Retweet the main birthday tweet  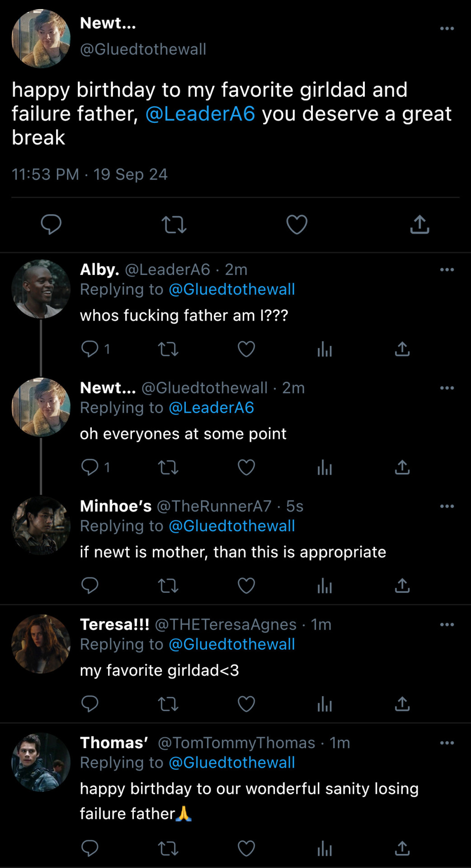[174, 225]
